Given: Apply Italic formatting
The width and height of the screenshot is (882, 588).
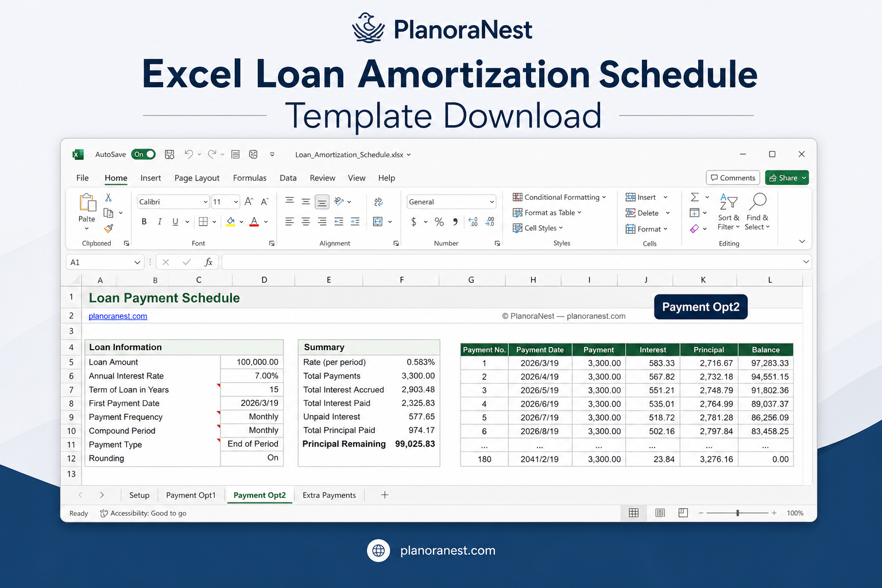Looking at the screenshot, I should click(x=160, y=222).
